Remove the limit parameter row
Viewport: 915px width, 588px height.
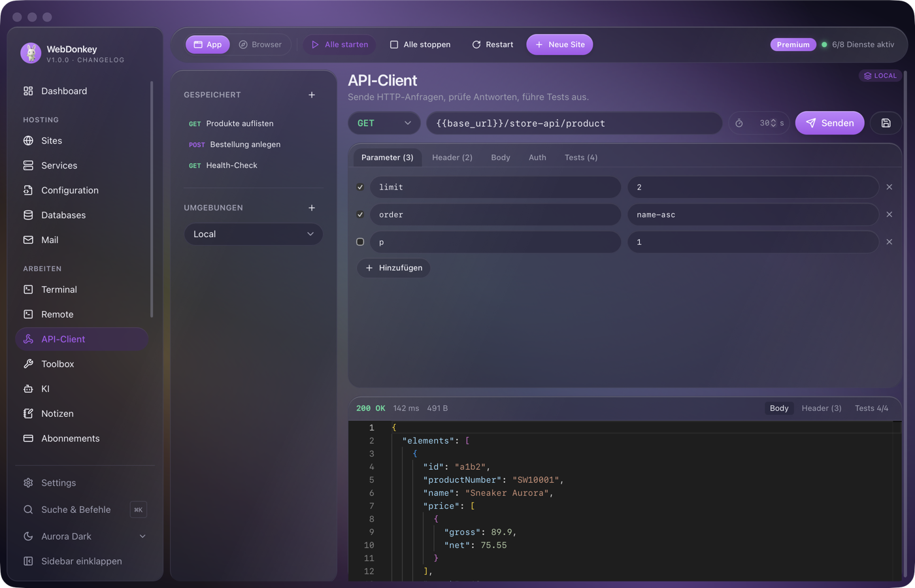point(890,187)
